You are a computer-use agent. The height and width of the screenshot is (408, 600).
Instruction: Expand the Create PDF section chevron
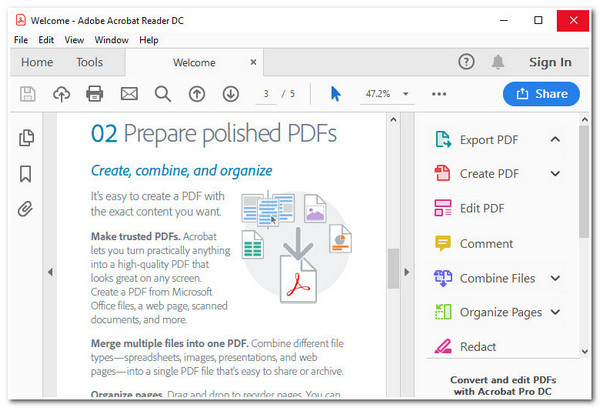[x=555, y=174]
